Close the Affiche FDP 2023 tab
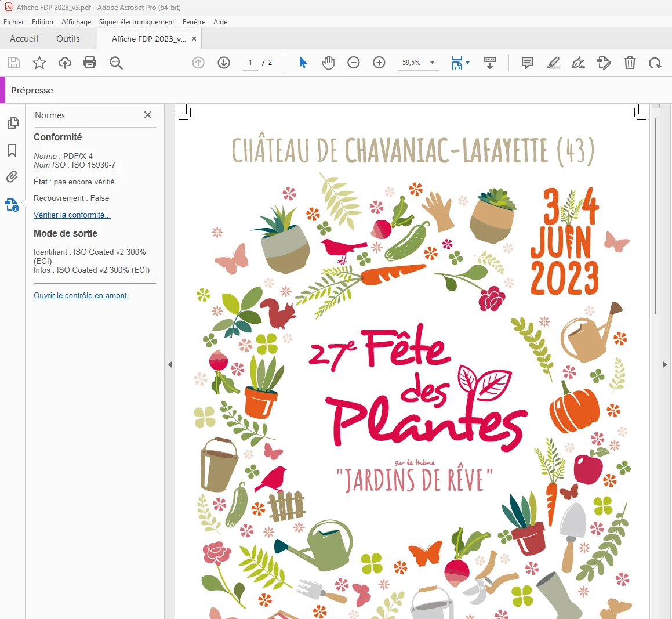The image size is (672, 619). tap(194, 39)
